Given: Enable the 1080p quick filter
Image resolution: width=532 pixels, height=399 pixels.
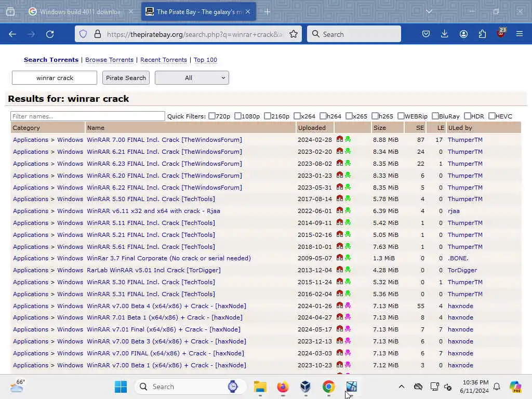Looking at the screenshot, I should (238, 116).
